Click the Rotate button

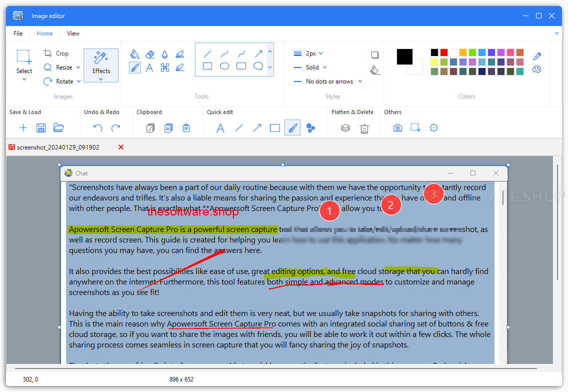click(58, 81)
